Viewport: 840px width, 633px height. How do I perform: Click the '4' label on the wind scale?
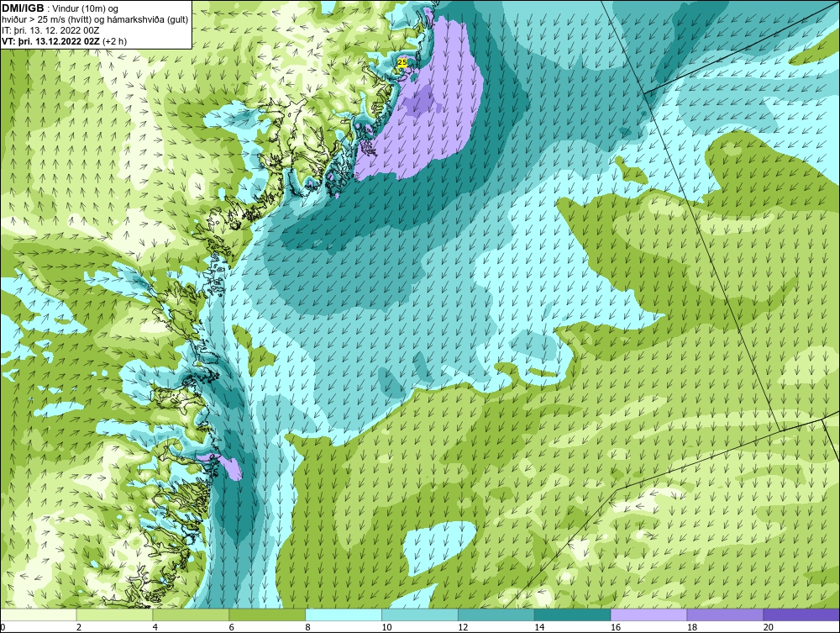(155, 627)
